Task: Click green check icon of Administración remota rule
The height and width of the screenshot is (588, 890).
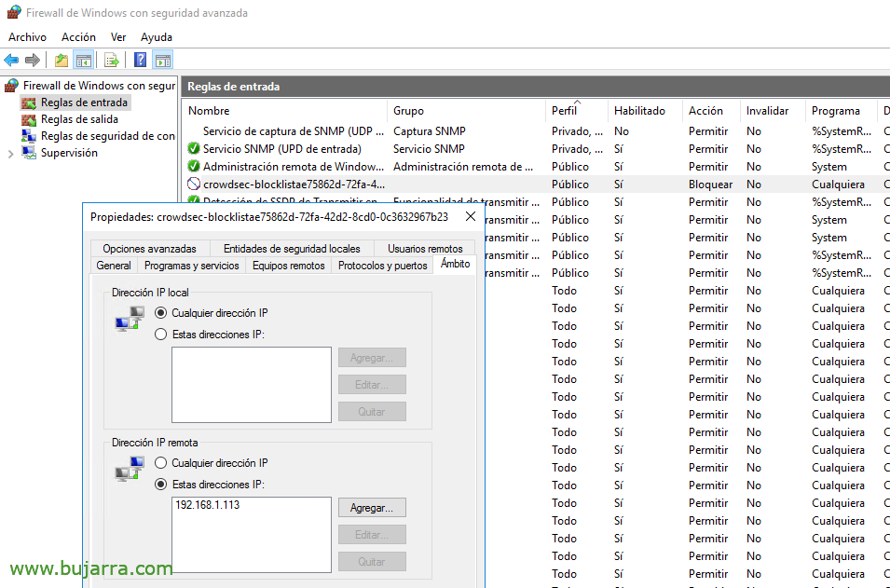Action: (194, 166)
